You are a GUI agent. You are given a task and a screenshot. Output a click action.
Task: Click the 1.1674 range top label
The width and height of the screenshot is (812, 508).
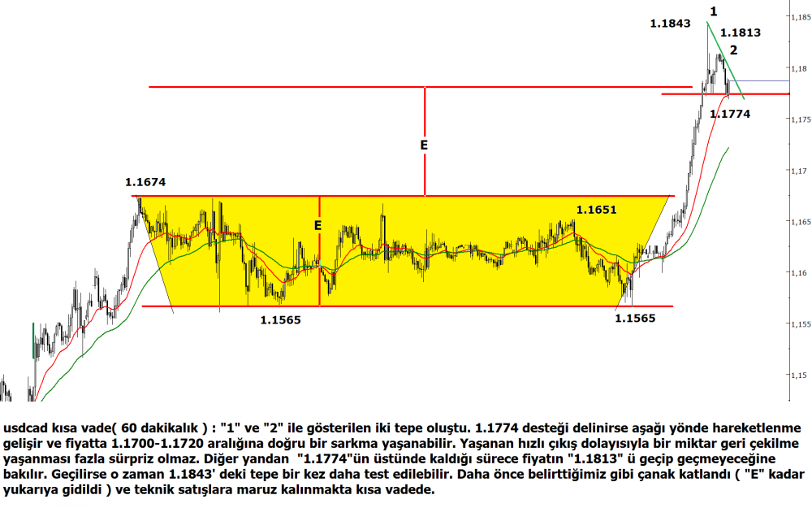[x=145, y=182]
